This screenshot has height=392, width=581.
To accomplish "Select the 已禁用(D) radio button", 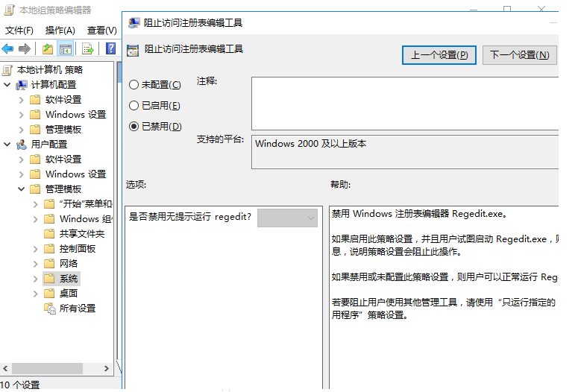I will (134, 127).
